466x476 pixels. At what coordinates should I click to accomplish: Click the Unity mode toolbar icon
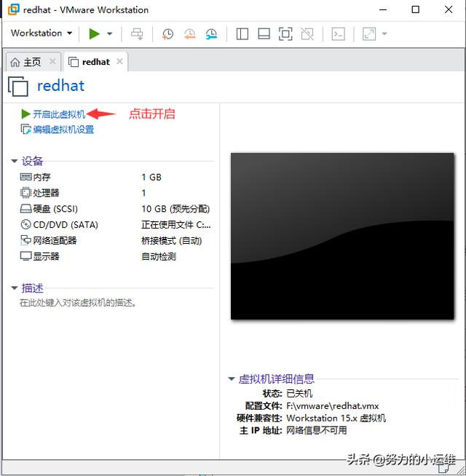[x=307, y=33]
